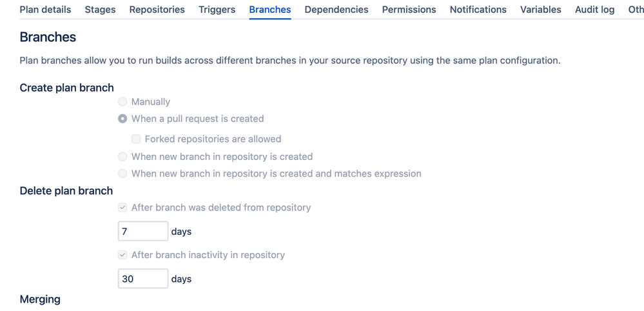Viewport: 644px width, 311px height.
Task: Open the Dependencies tab
Action: click(336, 10)
